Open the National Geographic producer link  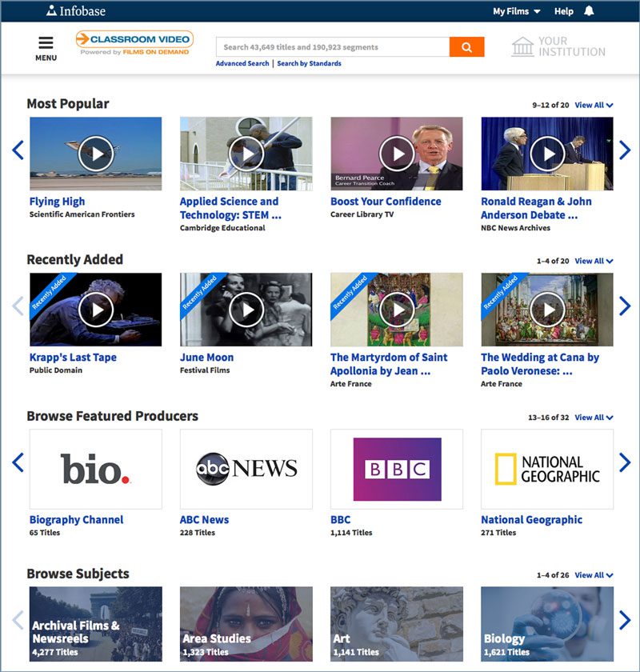(x=531, y=520)
